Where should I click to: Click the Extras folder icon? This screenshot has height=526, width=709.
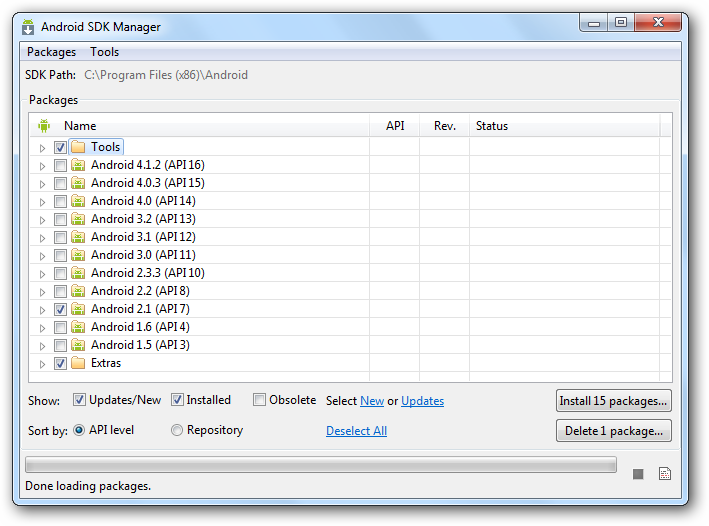(x=78, y=363)
